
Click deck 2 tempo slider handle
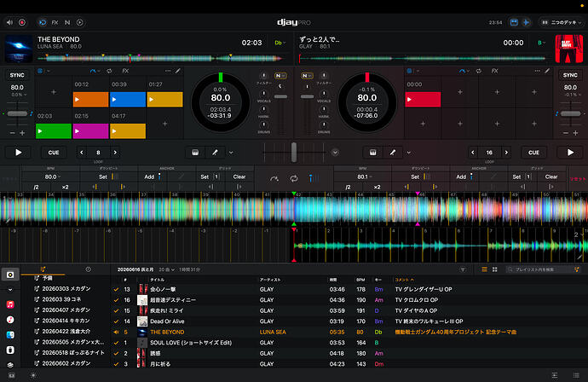570,113
